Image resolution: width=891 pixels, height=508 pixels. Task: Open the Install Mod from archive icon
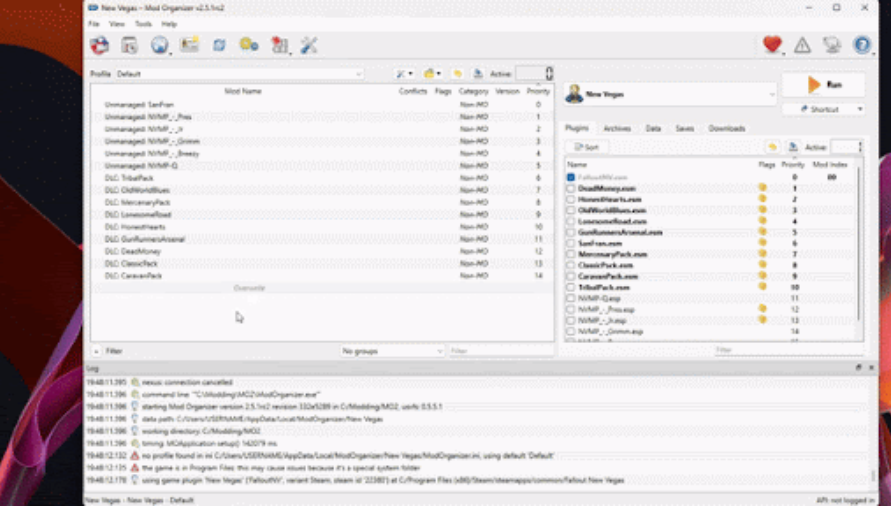[129, 45]
